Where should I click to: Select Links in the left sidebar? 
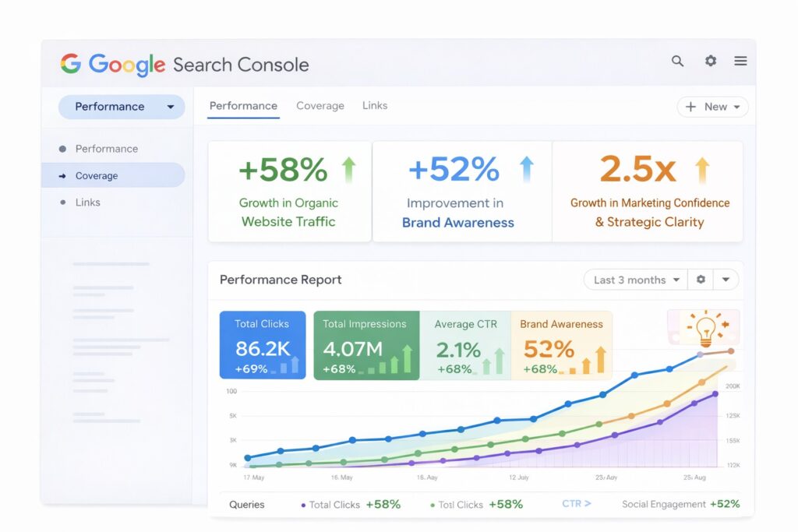coord(87,203)
